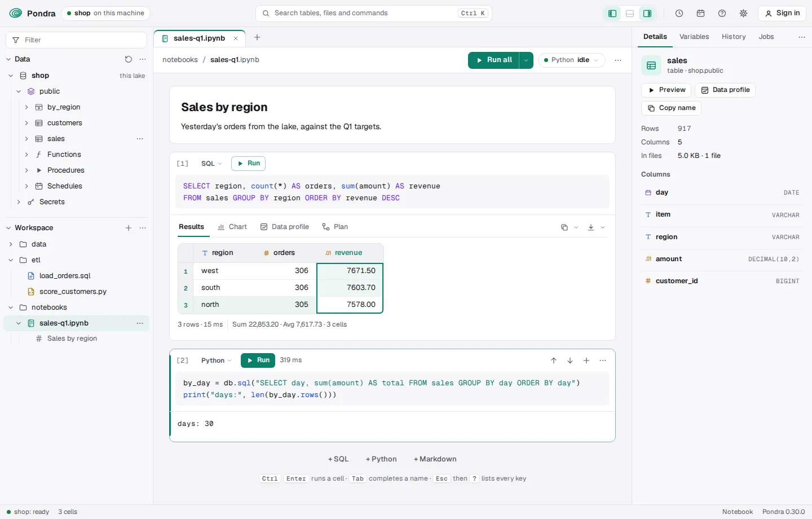Move cell 2 up
This screenshot has height=519, width=812.
tap(554, 360)
